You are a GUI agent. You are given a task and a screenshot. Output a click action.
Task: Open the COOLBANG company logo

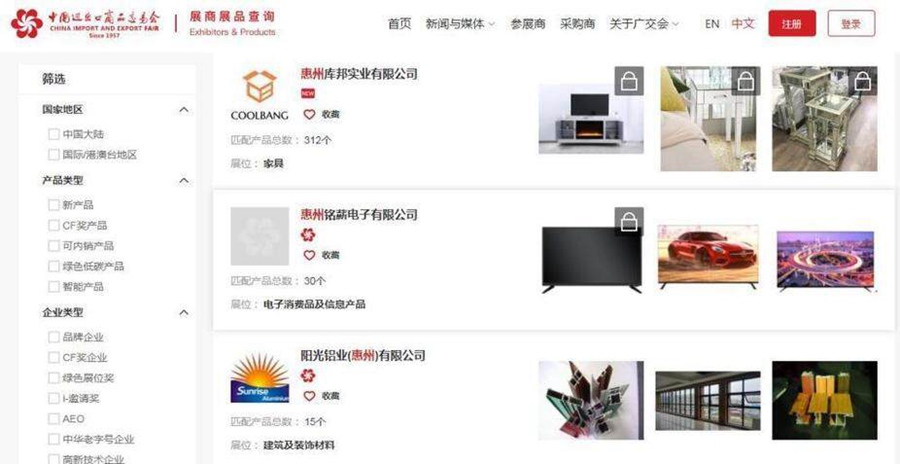pyautogui.click(x=259, y=95)
